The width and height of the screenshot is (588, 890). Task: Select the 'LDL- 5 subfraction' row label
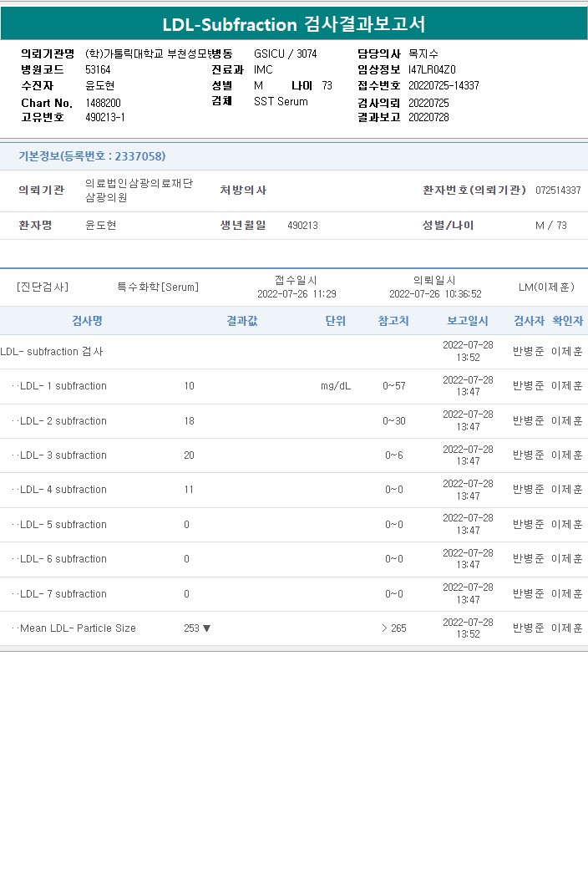pos(63,525)
